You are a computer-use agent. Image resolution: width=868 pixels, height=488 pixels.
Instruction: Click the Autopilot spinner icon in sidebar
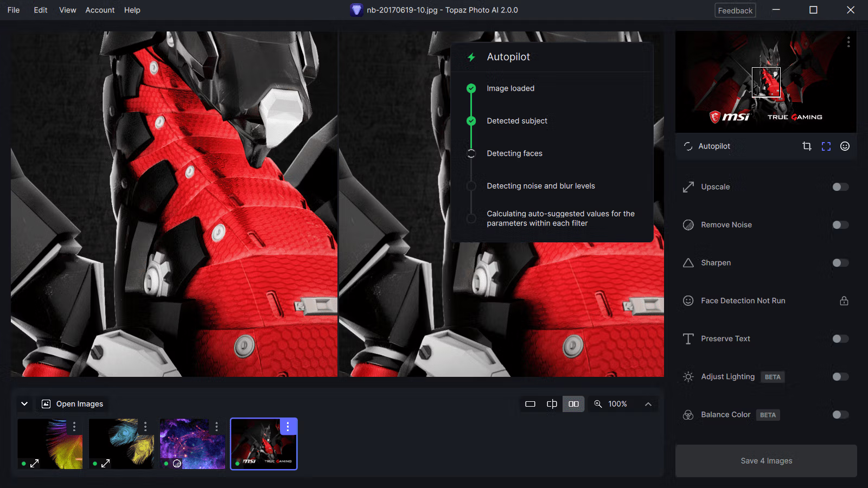point(688,146)
